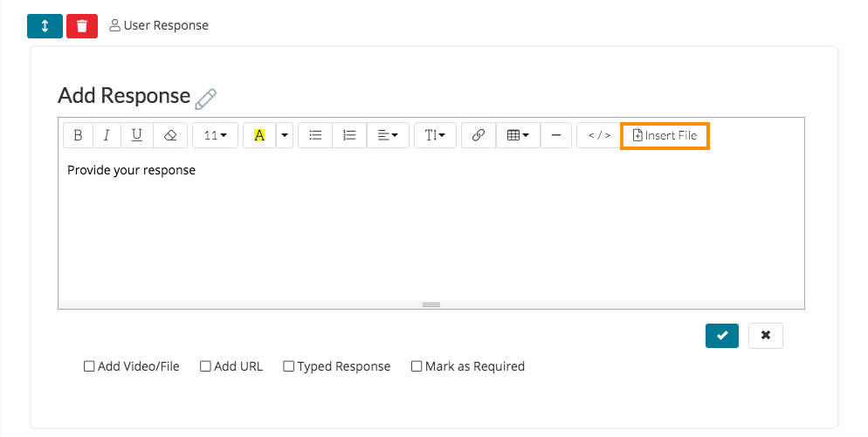Screen dimensions: 868x437
Task: Grab the editor resize handle bar
Action: tap(431, 304)
